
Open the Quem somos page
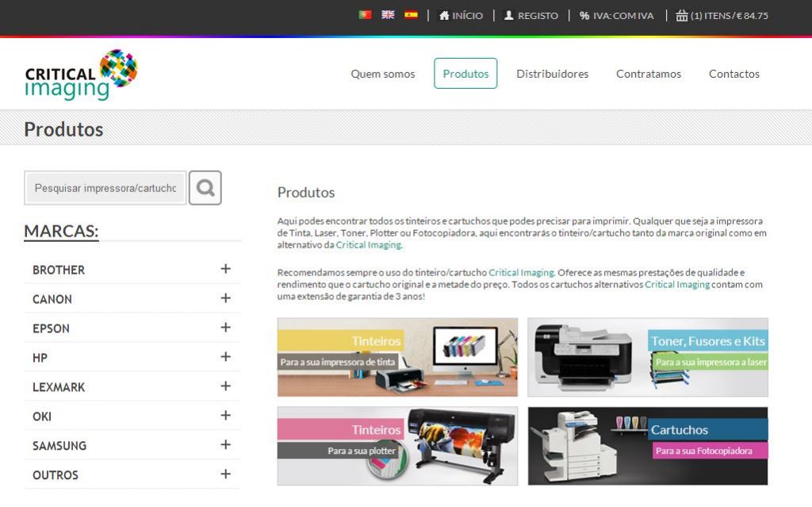383,74
